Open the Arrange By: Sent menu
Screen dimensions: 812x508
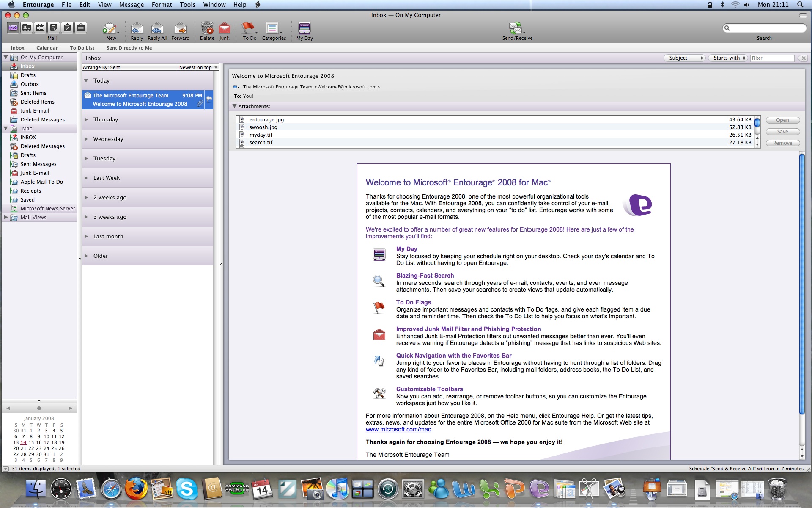pyautogui.click(x=130, y=67)
